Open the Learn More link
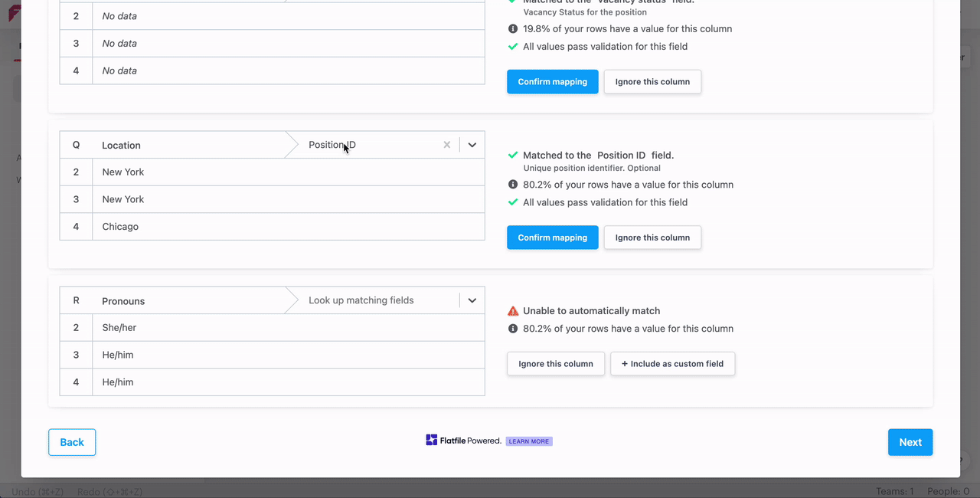The height and width of the screenshot is (498, 980). [x=529, y=441]
